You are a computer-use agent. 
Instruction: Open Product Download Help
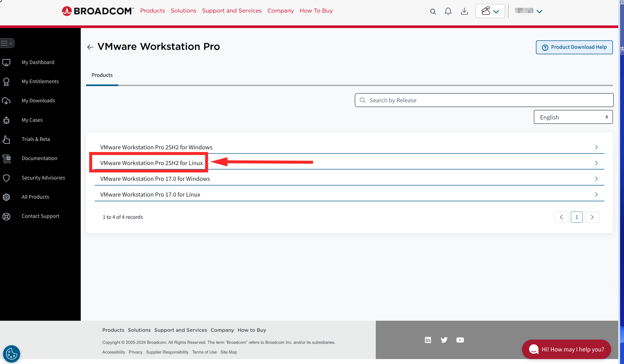pos(574,47)
